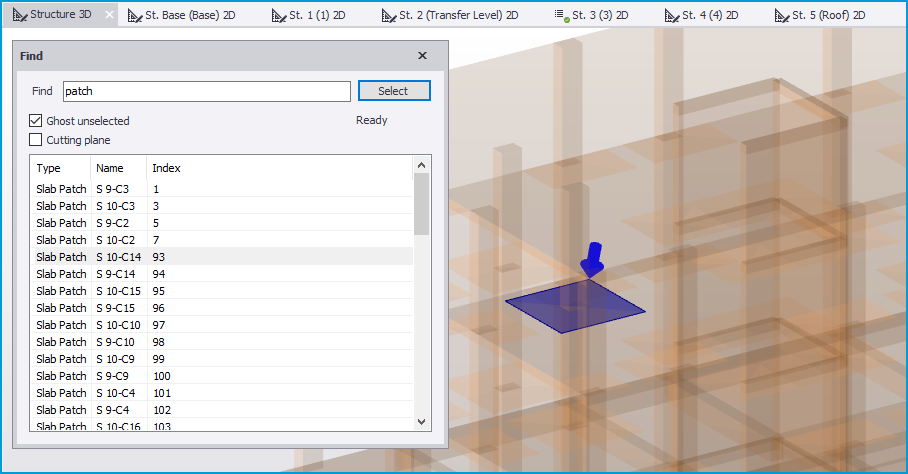This screenshot has height=474, width=908.
Task: Open the St. Base (Base) 2D tab
Action: pyautogui.click(x=181, y=15)
